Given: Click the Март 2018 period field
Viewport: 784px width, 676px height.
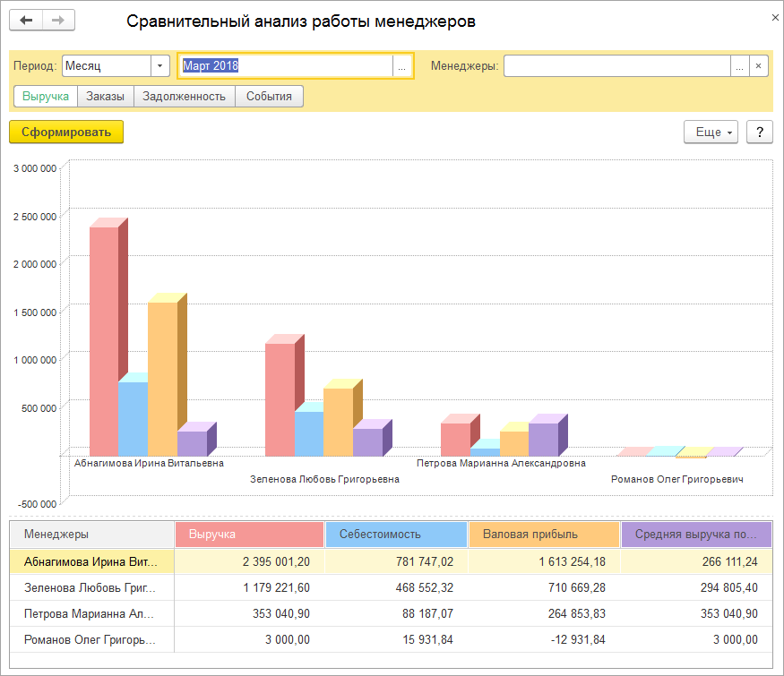Looking at the screenshot, I should click(x=285, y=66).
